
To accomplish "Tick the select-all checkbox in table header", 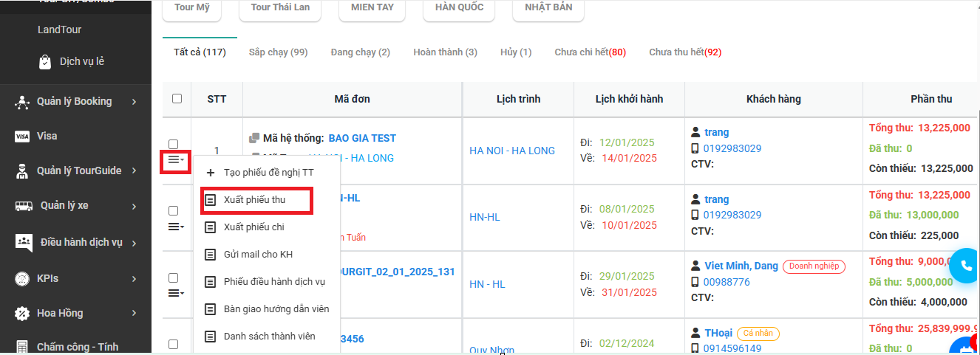I will click(177, 99).
